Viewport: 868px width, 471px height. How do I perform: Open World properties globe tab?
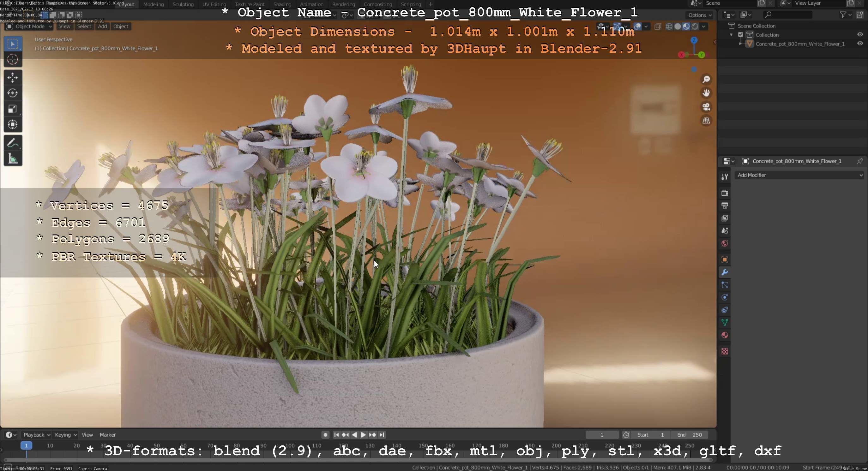tap(725, 243)
